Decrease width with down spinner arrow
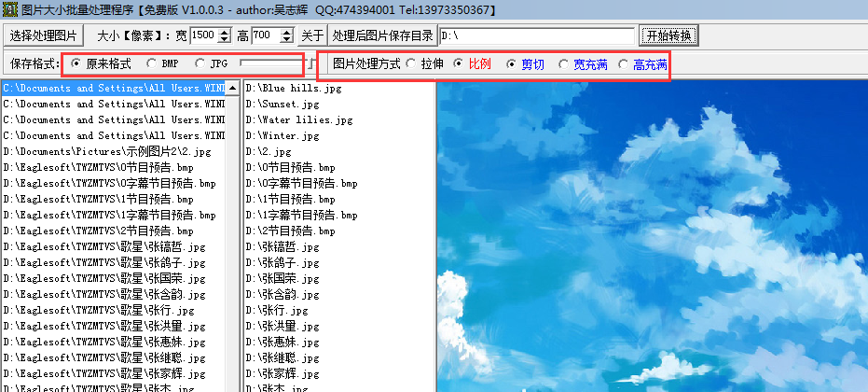This screenshot has height=392, width=868. (x=225, y=40)
